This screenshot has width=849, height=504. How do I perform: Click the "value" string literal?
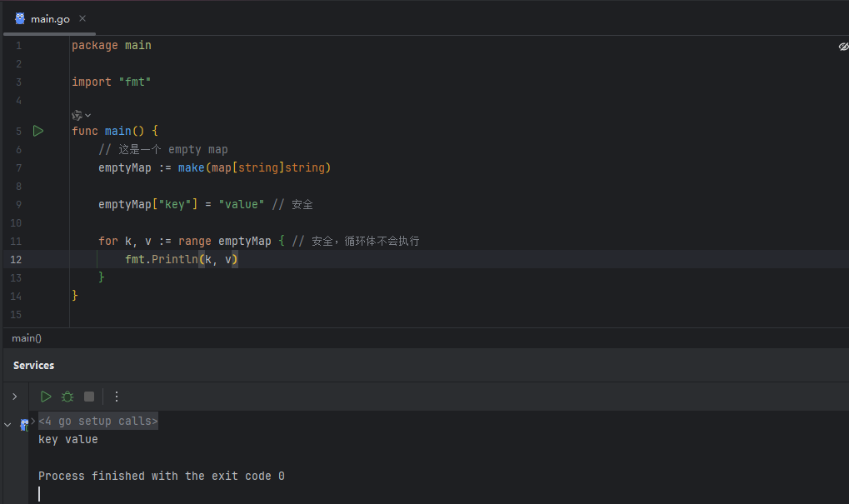[242, 205]
